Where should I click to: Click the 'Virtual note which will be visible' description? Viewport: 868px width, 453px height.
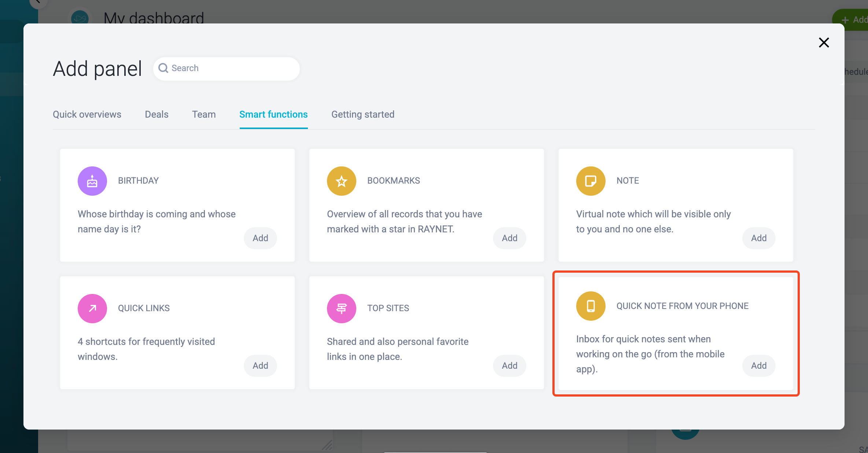pos(654,221)
